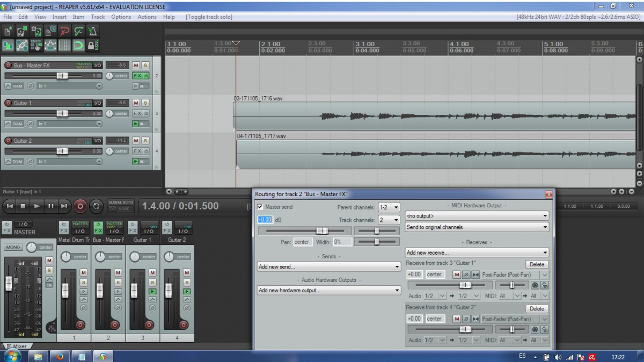Open Post-Fader mode dropdown for Guitar 1 receive
Screen dimensions: 644x362
pos(515,274)
